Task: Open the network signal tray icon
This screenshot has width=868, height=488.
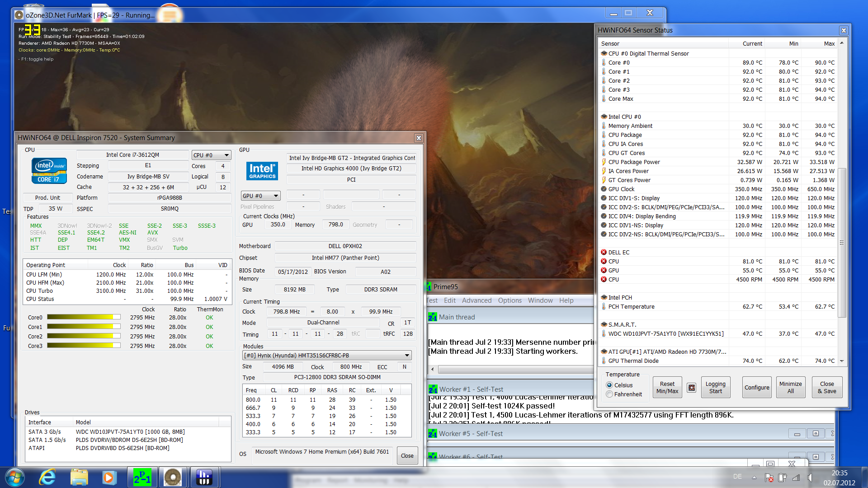Action: 796,477
